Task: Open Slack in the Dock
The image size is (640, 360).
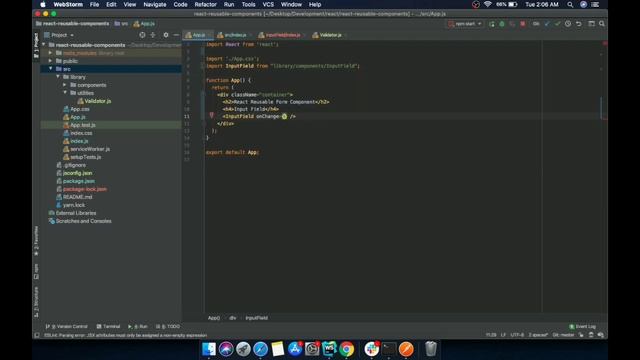Action: click(371, 349)
